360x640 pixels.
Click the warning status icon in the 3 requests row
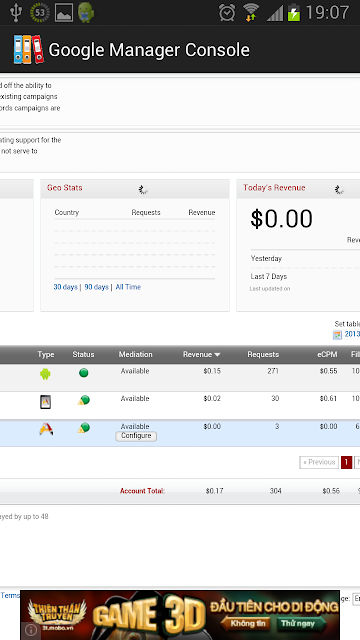[x=83, y=428]
